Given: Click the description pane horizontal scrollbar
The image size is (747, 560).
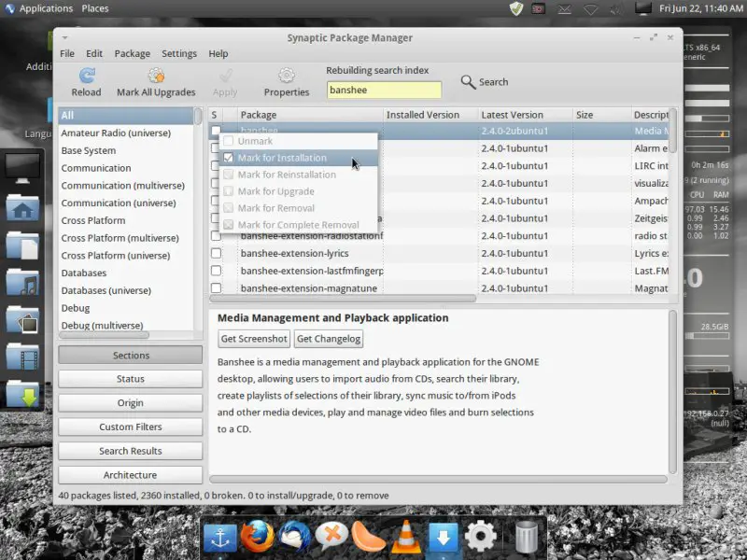Looking at the screenshot, I should point(438,479).
